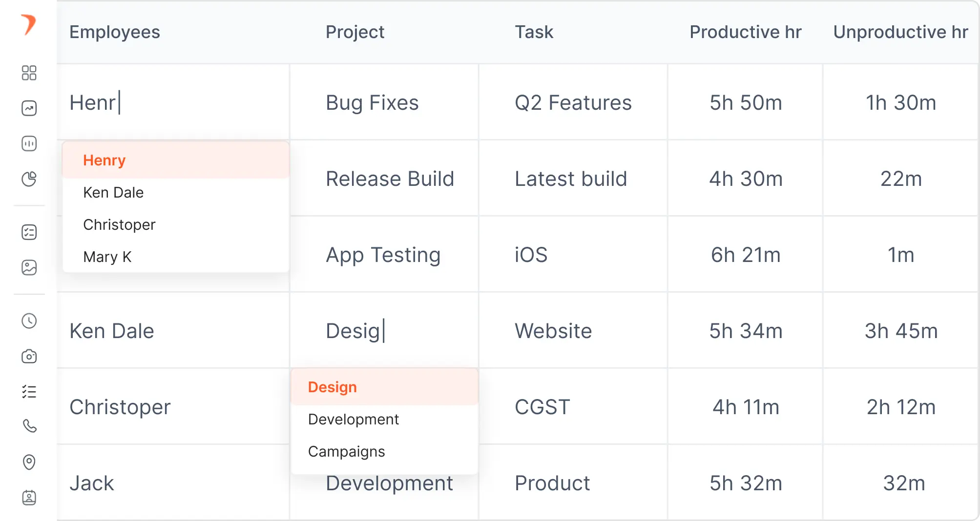This screenshot has height=521, width=980.
Task: Click the 22m unproductive value
Action: pos(901,179)
